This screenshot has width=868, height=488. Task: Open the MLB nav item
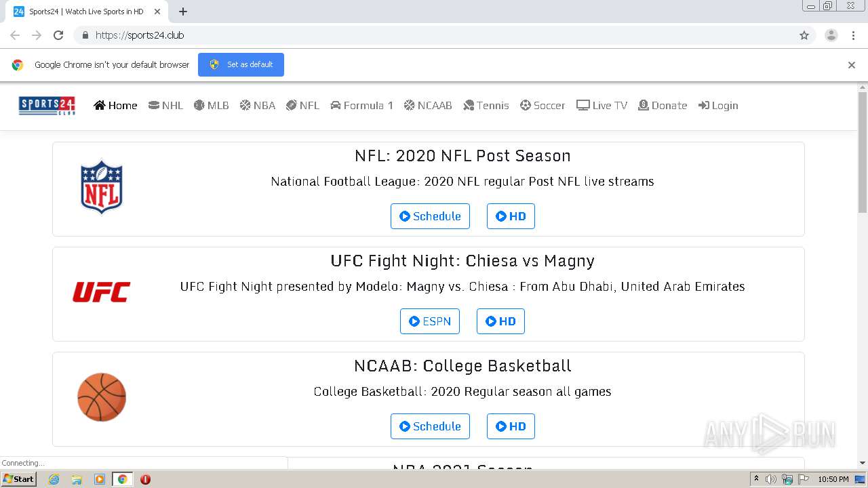[211, 105]
